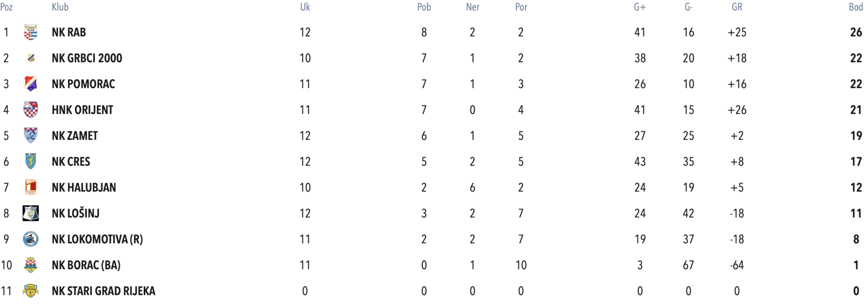Screen dimensions: 868x304
Task: Open the NK RAB club name link
Action: click(x=69, y=32)
